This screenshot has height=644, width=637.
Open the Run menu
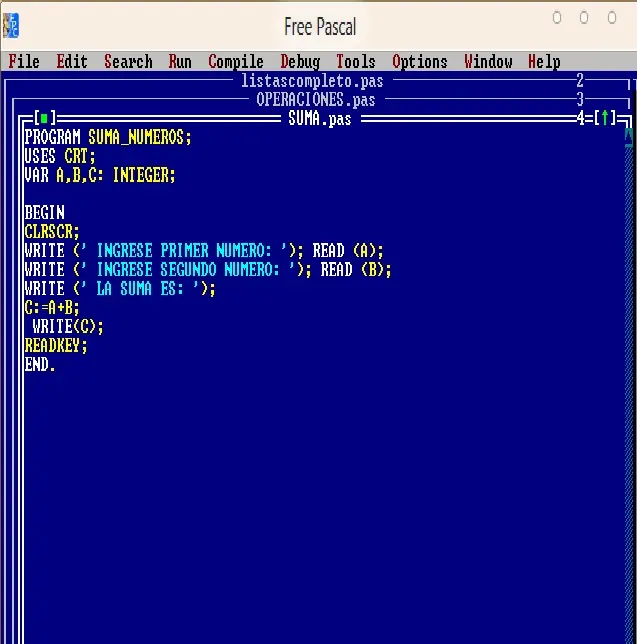(x=180, y=62)
